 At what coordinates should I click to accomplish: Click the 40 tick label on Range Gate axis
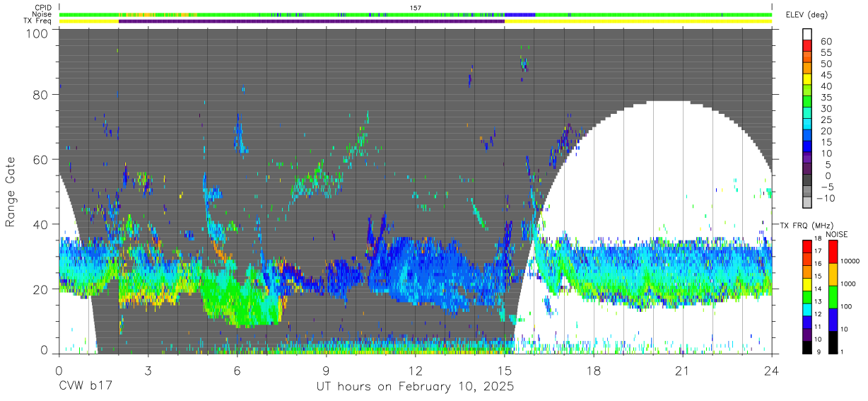[40, 224]
